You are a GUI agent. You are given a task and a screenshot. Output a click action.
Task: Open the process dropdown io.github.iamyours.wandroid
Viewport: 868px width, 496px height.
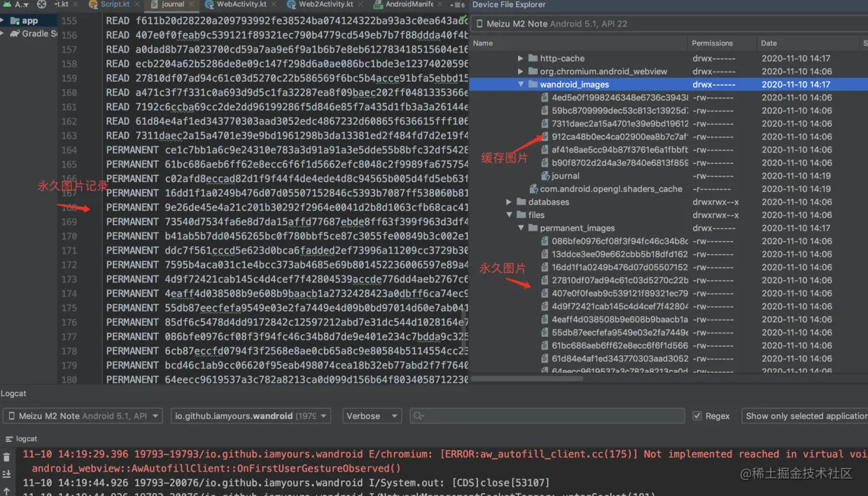(x=251, y=416)
